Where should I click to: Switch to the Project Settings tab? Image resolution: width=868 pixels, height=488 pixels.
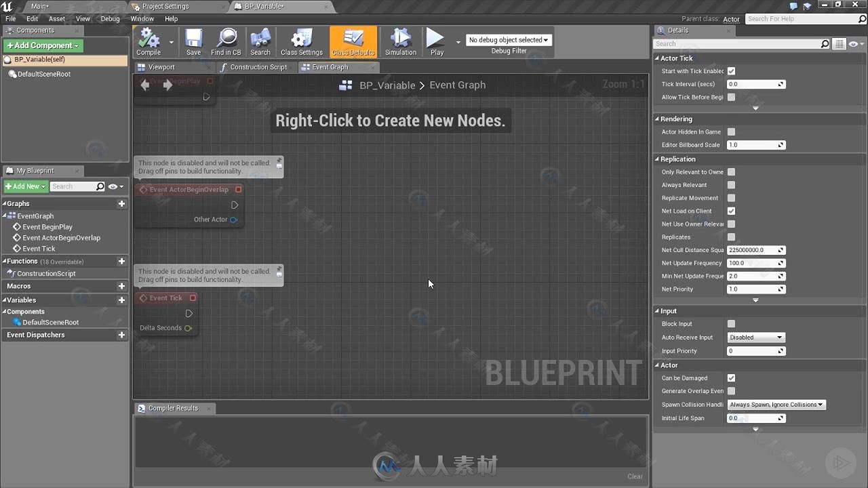[x=165, y=6]
